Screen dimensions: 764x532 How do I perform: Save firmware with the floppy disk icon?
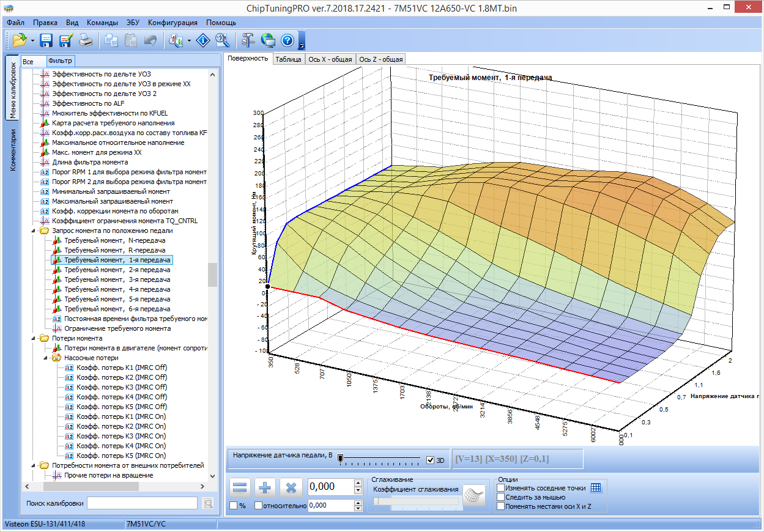[x=46, y=40]
